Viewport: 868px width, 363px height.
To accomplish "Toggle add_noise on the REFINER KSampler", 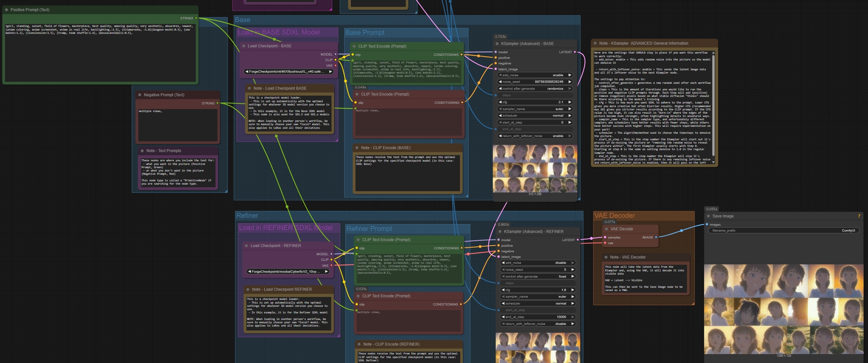I will [x=538, y=262].
